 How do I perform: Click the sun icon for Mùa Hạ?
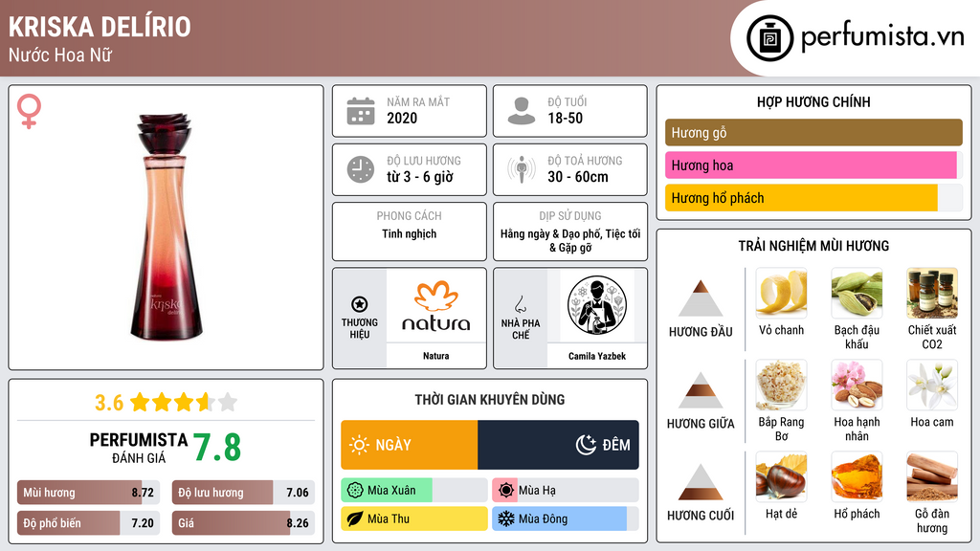(506, 491)
